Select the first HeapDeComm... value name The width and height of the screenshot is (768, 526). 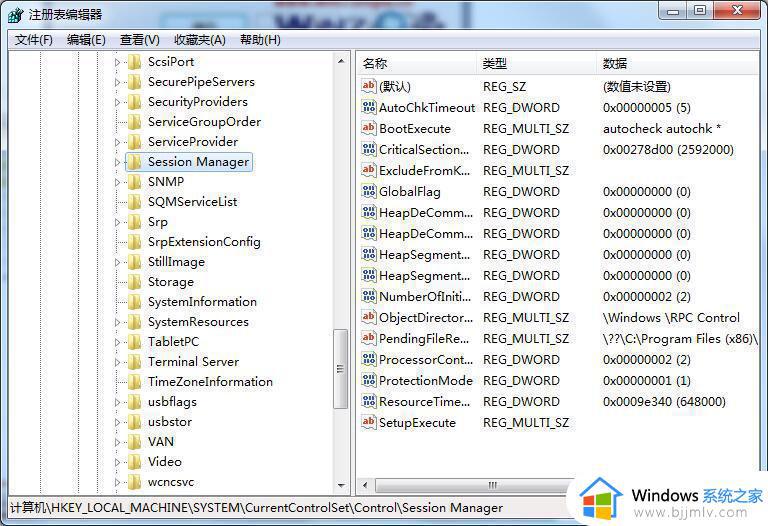pos(426,213)
